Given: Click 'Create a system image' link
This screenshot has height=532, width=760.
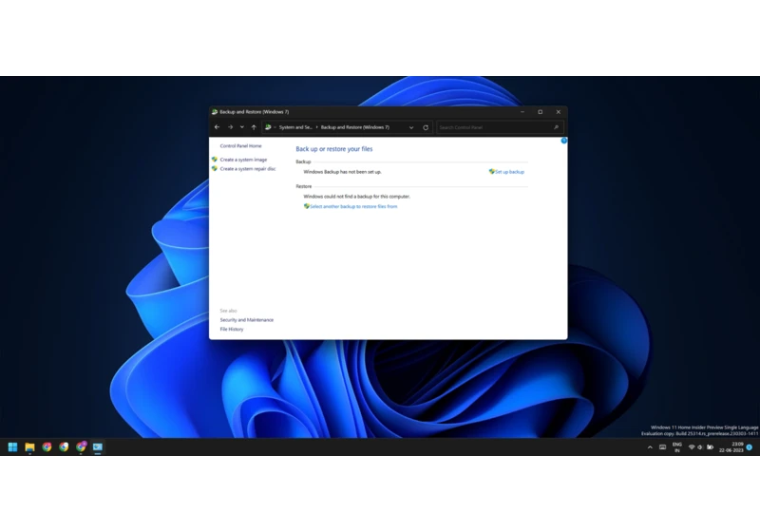Looking at the screenshot, I should coord(243,160).
